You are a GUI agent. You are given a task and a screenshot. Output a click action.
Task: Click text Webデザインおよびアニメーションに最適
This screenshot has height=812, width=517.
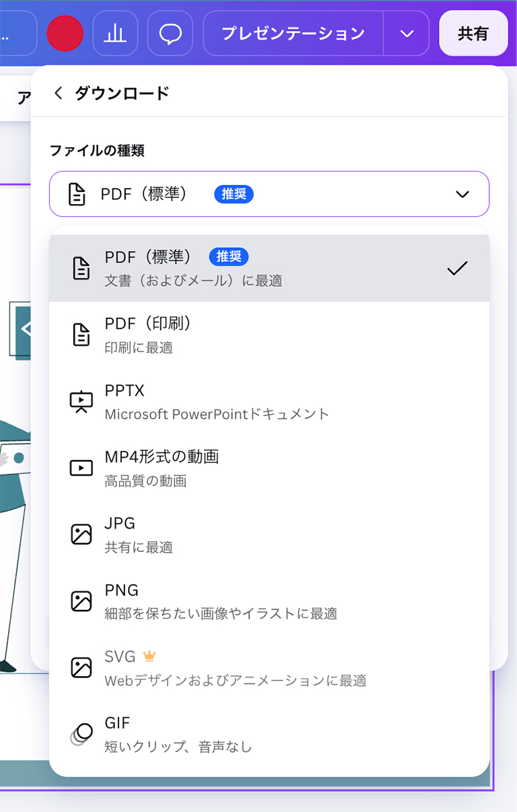pyautogui.click(x=236, y=680)
